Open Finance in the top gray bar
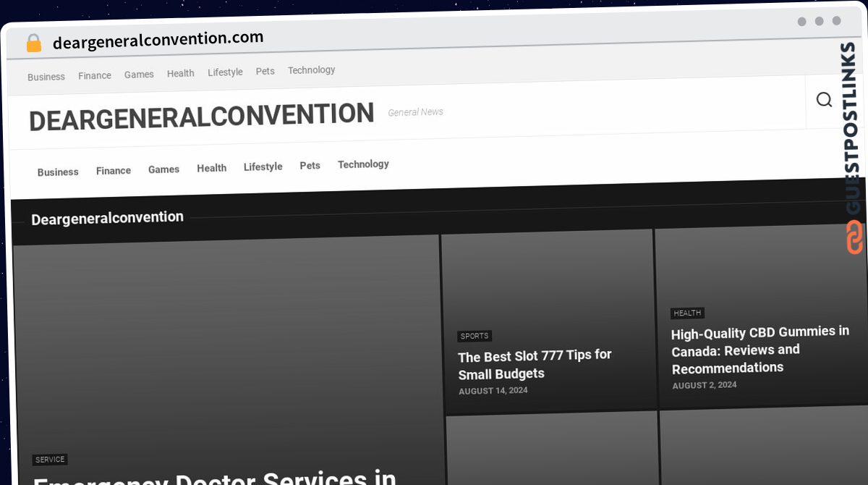The image size is (868, 485). click(95, 75)
